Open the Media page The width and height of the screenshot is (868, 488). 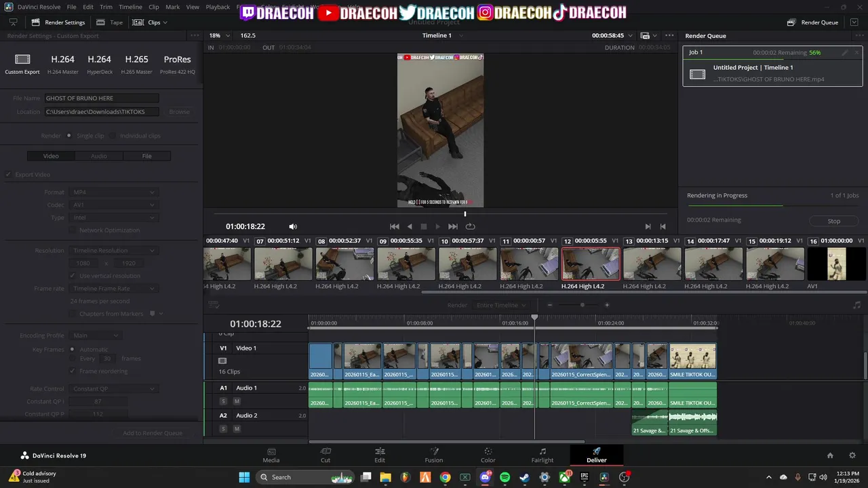[x=271, y=455]
